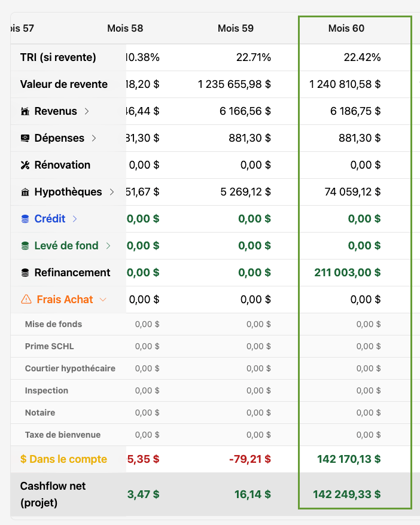
Task: Expand the Levé de fond chevron
Action: tap(108, 246)
